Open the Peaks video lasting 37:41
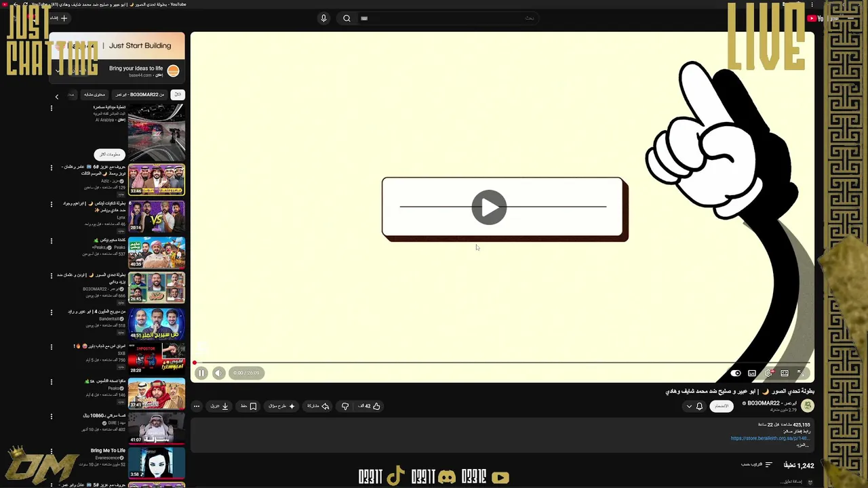Viewport: 868px width, 488px height. (x=157, y=394)
